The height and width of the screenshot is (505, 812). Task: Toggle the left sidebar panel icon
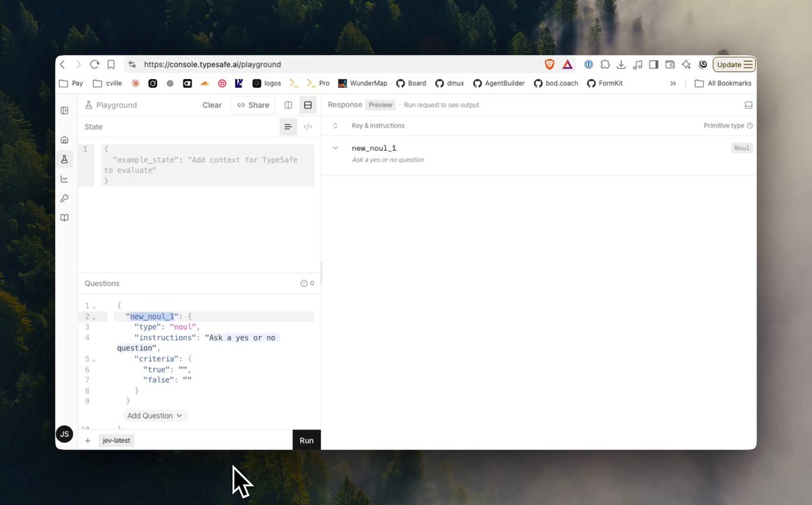pyautogui.click(x=64, y=110)
